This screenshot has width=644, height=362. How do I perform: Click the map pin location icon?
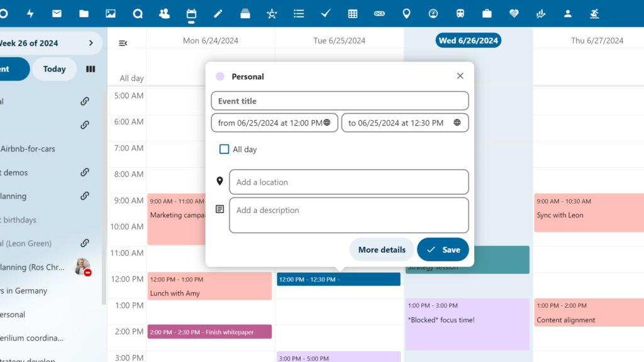click(406, 13)
